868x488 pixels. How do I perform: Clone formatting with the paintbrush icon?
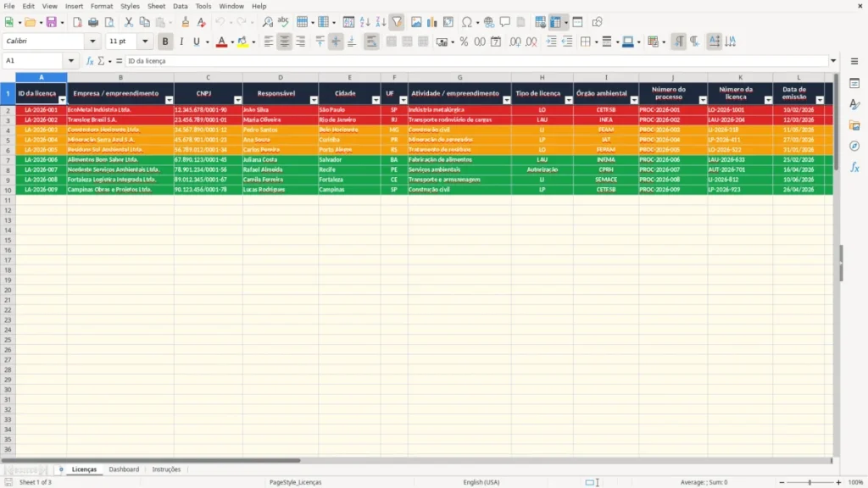pyautogui.click(x=186, y=22)
